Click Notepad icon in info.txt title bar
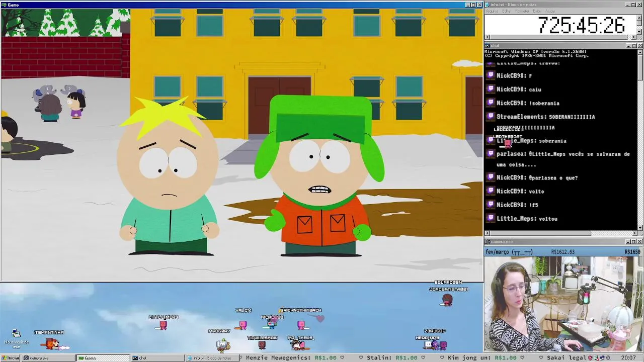The height and width of the screenshot is (362, 644). (x=488, y=5)
